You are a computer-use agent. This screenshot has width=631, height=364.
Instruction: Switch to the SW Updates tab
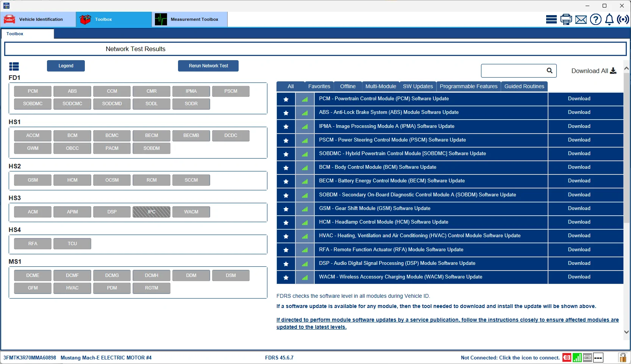[x=418, y=86]
